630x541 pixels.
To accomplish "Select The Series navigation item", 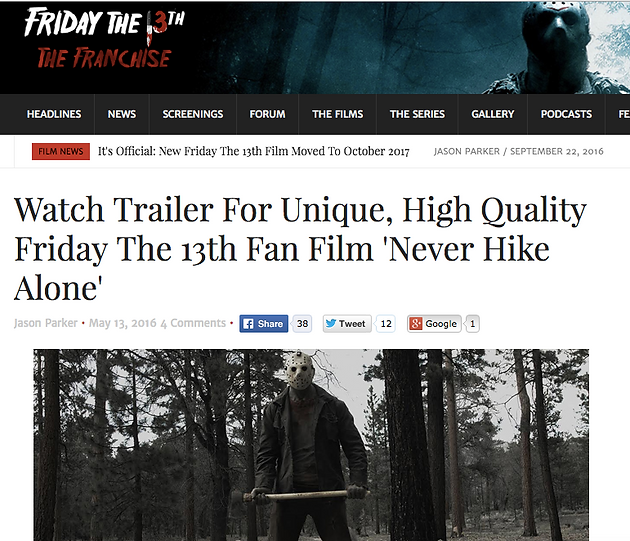I will click(x=417, y=114).
